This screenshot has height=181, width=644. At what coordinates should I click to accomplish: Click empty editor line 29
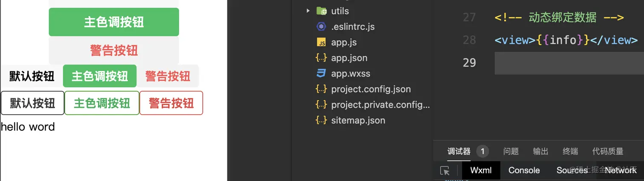(x=566, y=63)
